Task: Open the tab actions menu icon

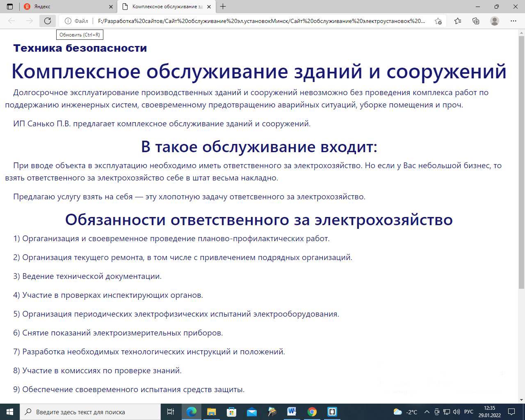Action: [x=10, y=7]
